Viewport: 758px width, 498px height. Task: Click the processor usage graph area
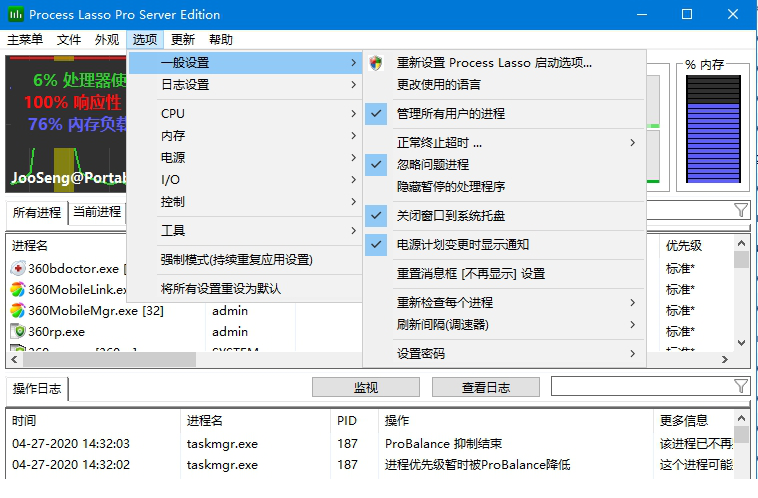pyautogui.click(x=66, y=124)
